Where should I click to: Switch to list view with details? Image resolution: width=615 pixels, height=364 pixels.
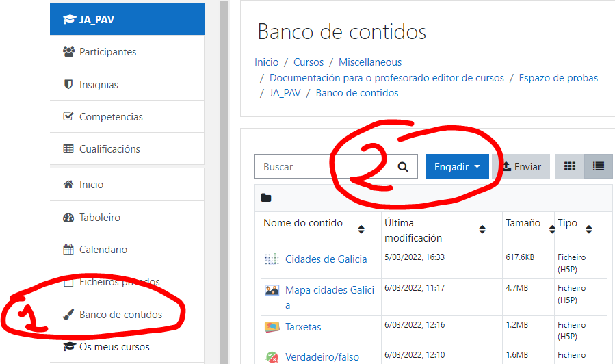coord(599,166)
